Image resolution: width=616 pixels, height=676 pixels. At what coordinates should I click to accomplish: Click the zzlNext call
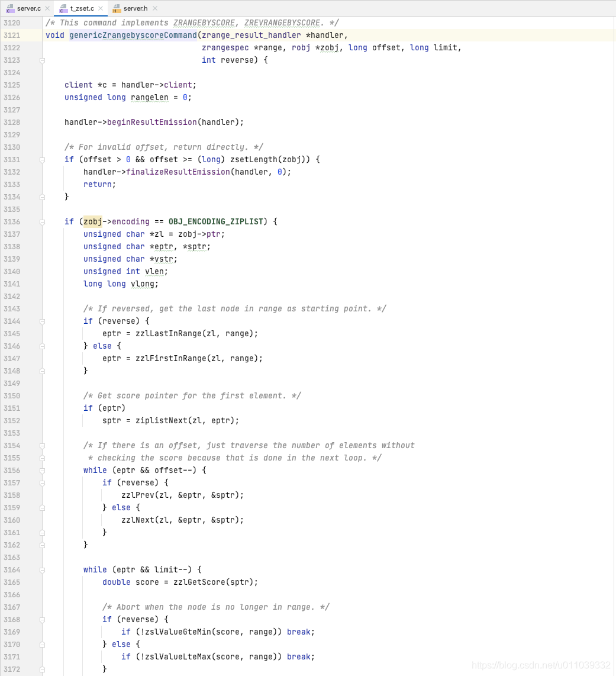(x=137, y=520)
